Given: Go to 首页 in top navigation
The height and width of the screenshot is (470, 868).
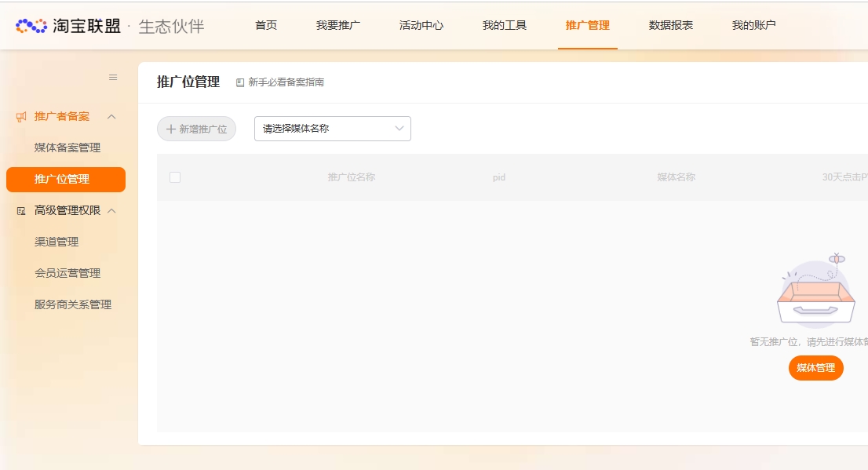Looking at the screenshot, I should tap(266, 25).
